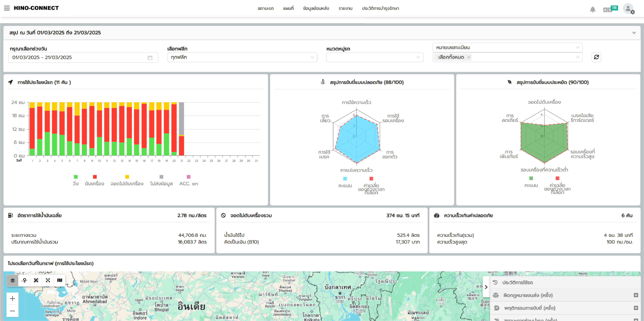Click the date range input field

tap(83, 57)
